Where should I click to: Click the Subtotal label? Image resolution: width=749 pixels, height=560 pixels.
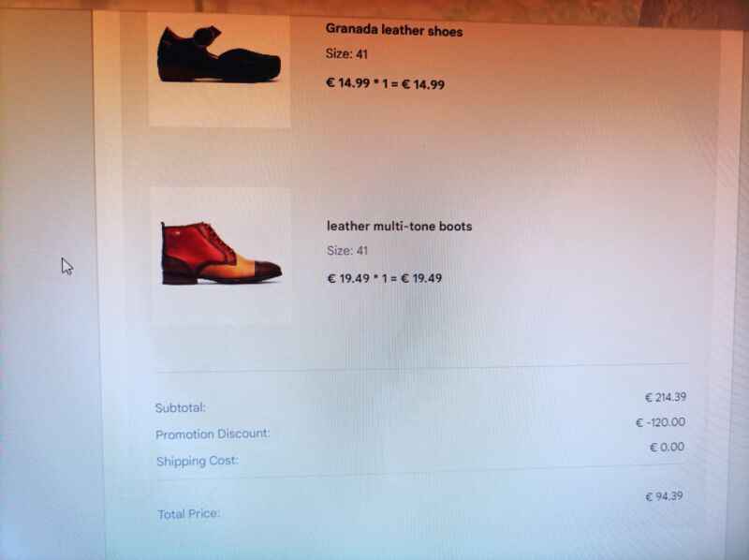(181, 407)
